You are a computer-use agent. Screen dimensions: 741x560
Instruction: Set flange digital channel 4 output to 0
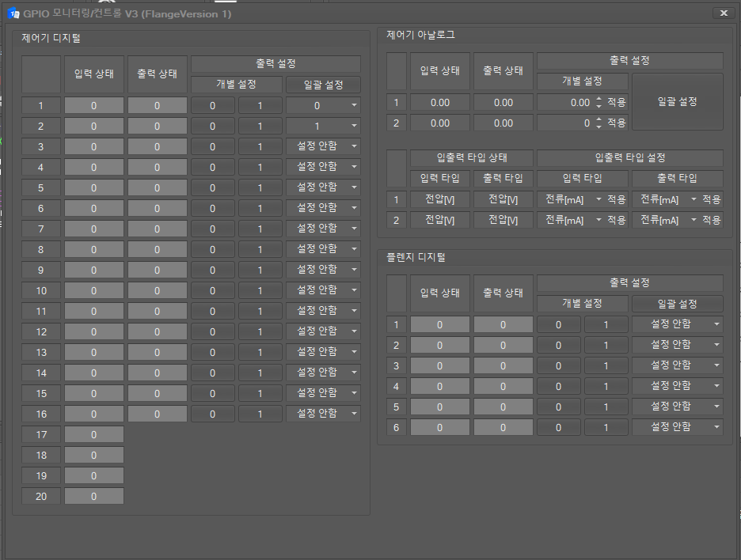pos(560,386)
